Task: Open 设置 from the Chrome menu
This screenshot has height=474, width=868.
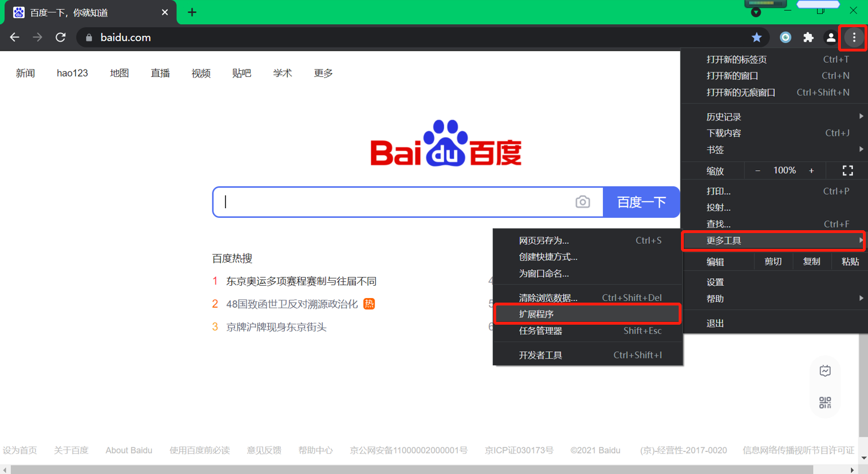Action: tap(774, 282)
